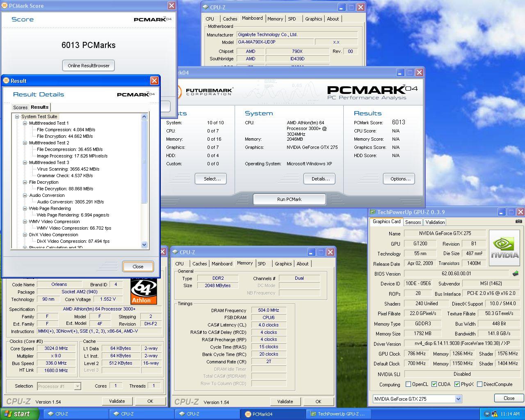The width and height of the screenshot is (525, 420).
Task: Click CPU-Z Memory window title icon
Action: [x=175, y=252]
